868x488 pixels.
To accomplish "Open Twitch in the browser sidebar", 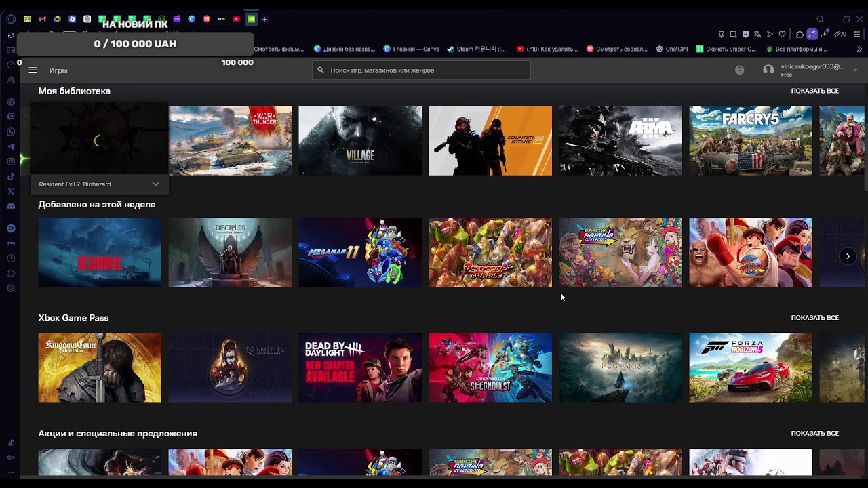I will click(11, 117).
